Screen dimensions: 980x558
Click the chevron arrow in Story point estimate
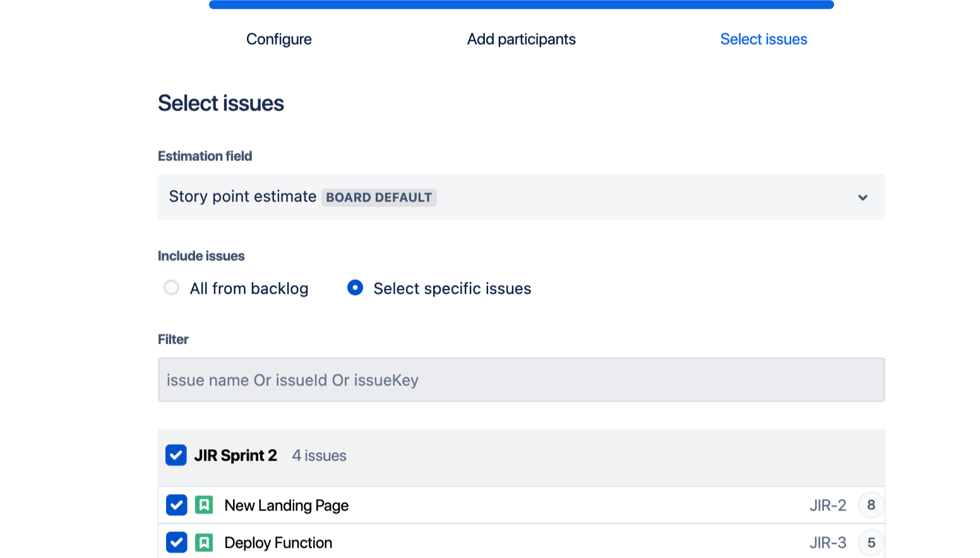click(863, 197)
